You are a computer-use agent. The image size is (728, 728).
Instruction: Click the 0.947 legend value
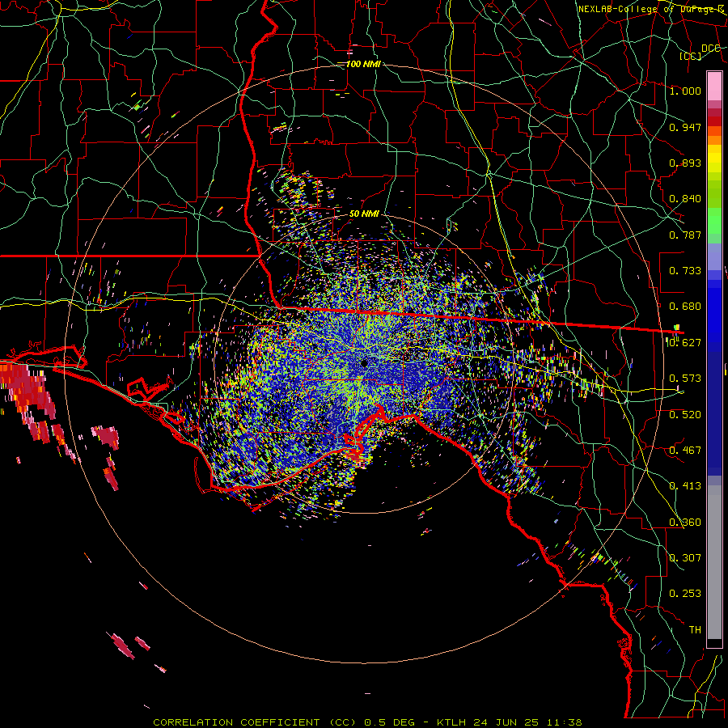click(685, 127)
